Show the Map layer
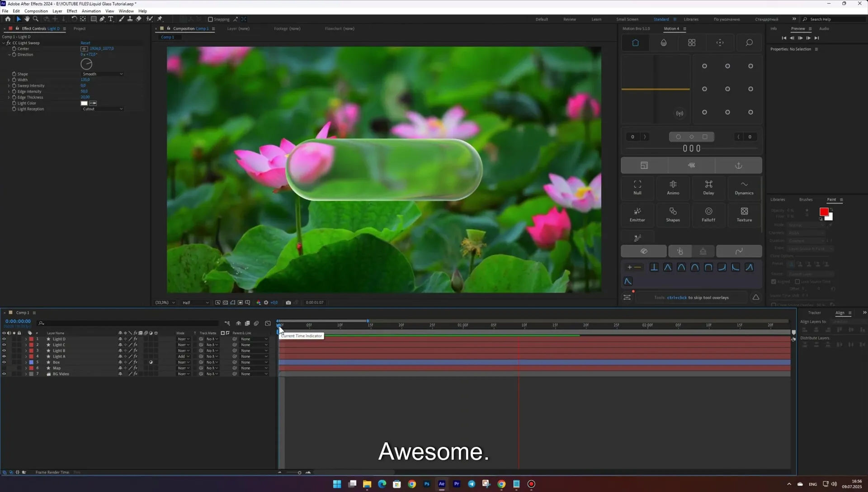Screen dimensions: 868x492 [x=4, y=368]
